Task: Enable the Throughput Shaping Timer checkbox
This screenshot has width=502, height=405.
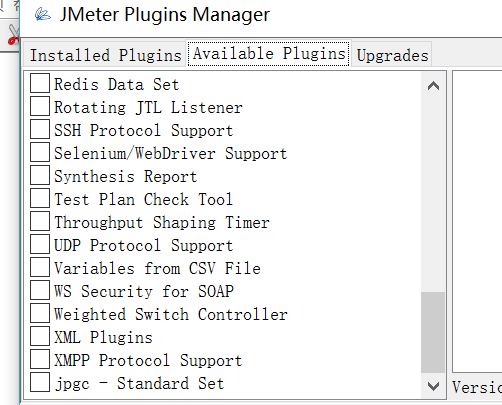Action: pos(40,221)
